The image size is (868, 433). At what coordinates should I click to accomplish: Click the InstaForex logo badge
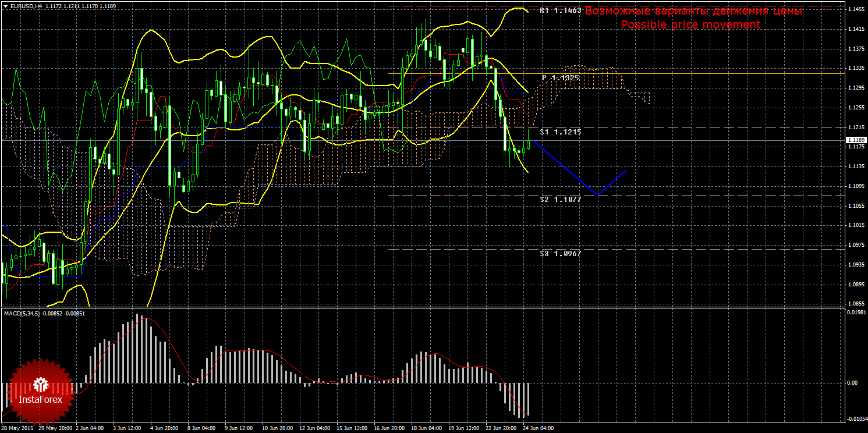[x=40, y=390]
